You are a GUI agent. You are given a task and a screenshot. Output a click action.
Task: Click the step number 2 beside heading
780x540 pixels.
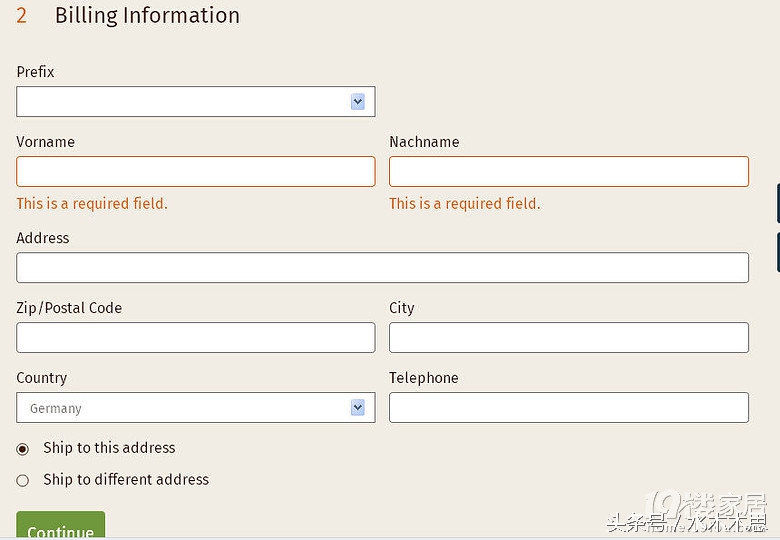click(x=22, y=16)
